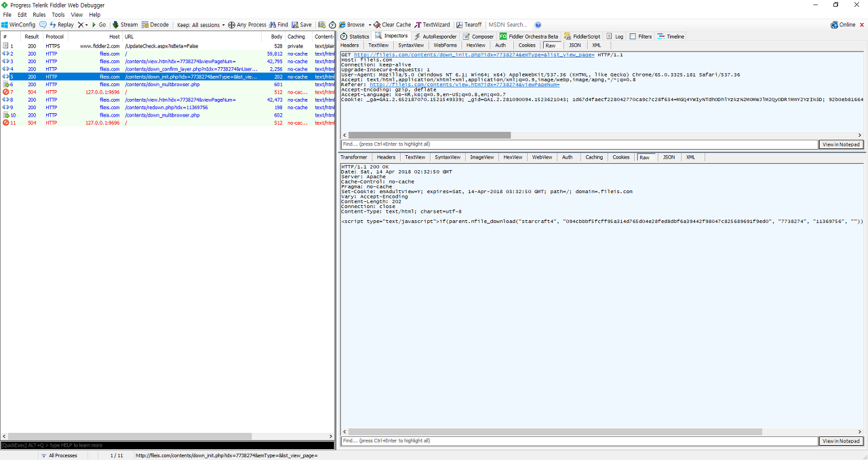The height and width of the screenshot is (460, 868).
Task: Launch Browse in the browser
Action: click(352, 24)
